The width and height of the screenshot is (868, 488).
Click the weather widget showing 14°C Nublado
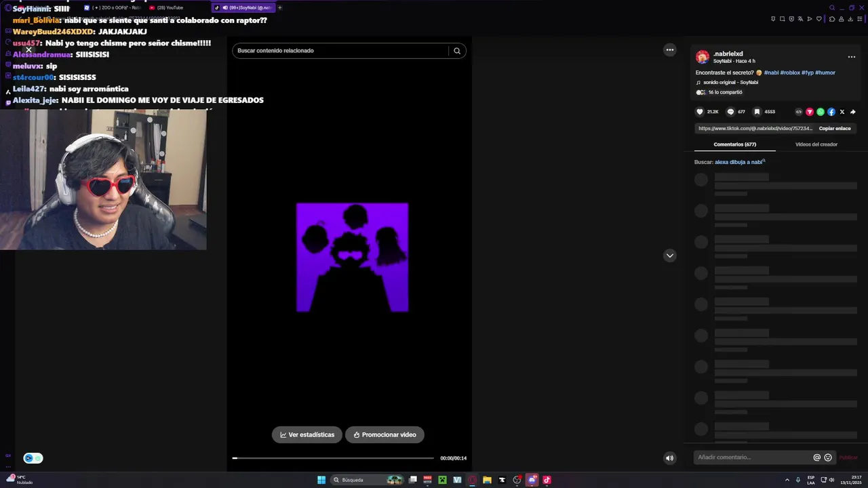(20, 480)
